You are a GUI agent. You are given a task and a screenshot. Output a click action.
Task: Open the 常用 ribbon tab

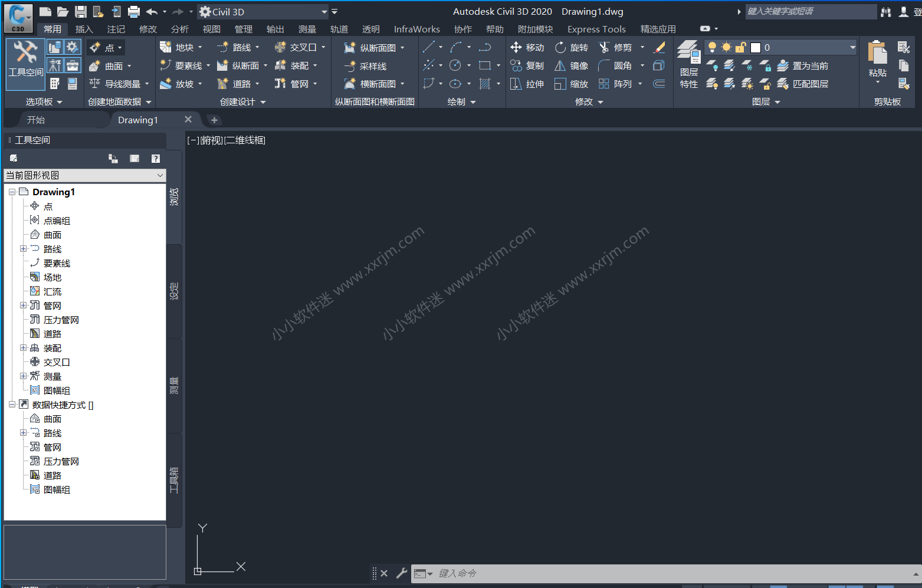click(x=53, y=29)
